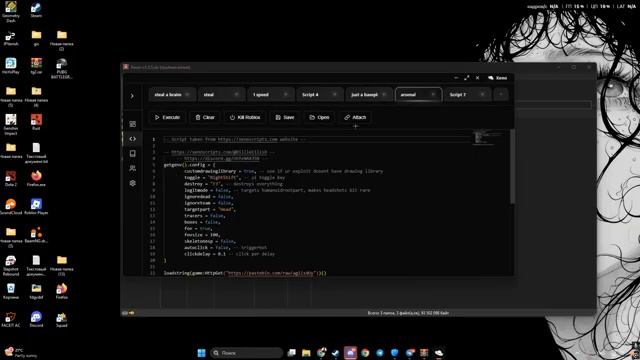The width and height of the screenshot is (640, 360).
Task: Select the Rust desktop icon
Action: (36, 122)
